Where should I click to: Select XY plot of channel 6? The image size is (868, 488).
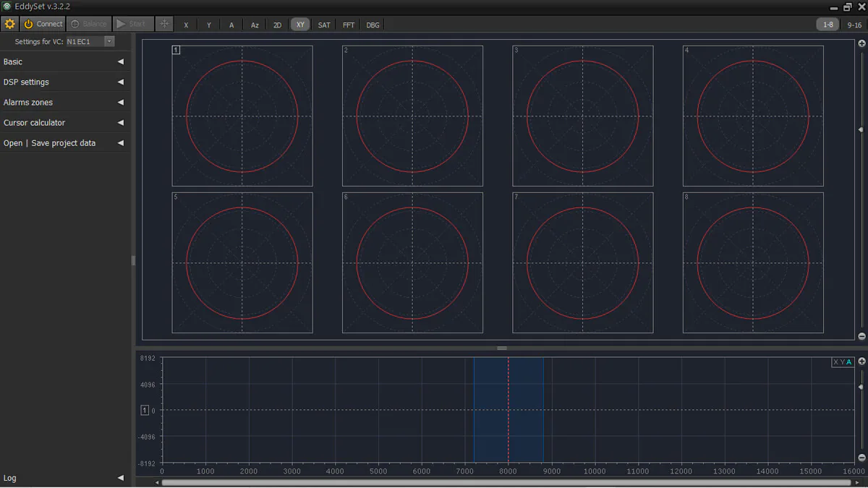(412, 262)
